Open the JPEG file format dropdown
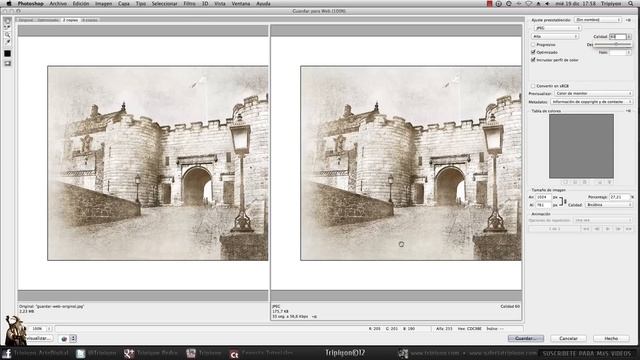 [x=558, y=28]
